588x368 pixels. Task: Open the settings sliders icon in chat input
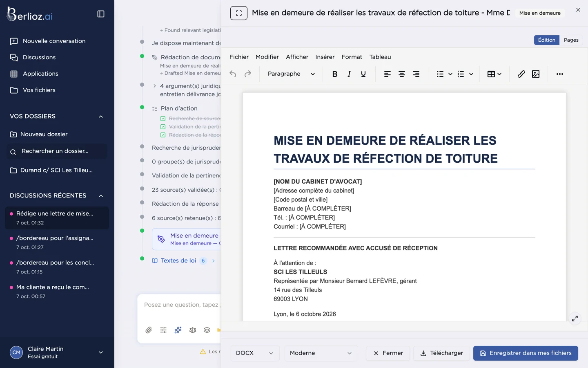click(x=163, y=330)
